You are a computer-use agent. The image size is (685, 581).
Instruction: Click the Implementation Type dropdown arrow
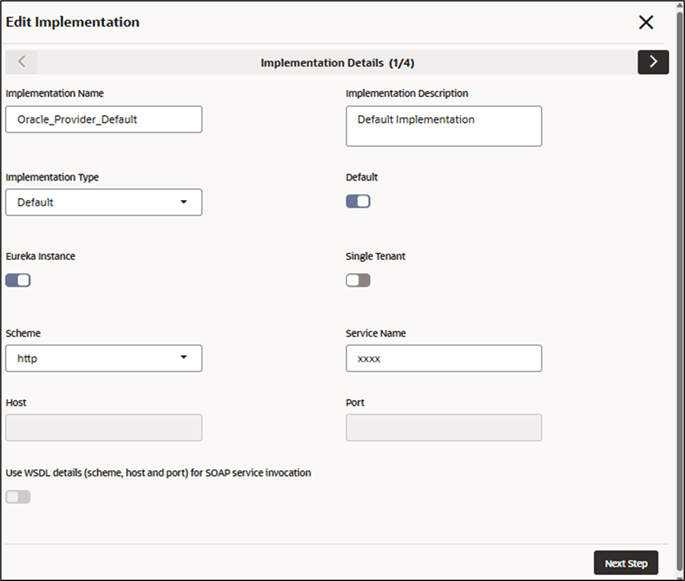(184, 202)
